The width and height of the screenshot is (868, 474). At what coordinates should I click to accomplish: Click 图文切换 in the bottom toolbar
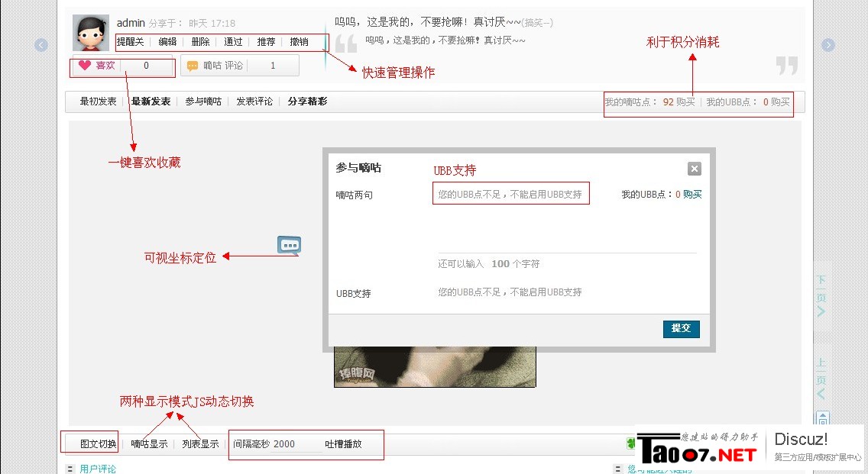pyautogui.click(x=98, y=443)
